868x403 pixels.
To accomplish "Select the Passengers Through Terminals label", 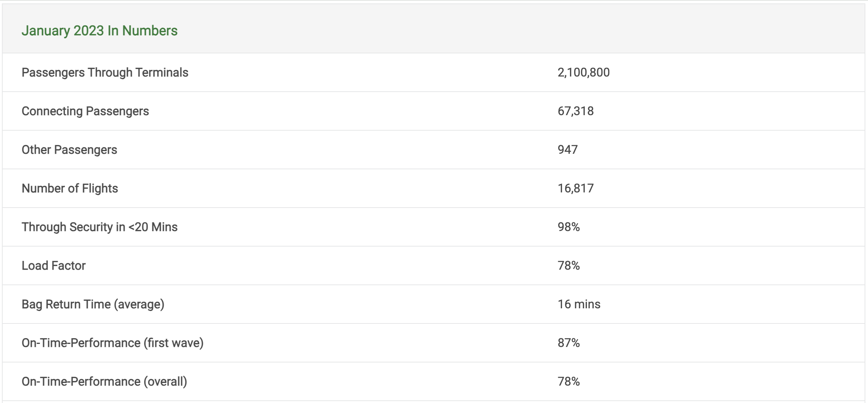I will pyautogui.click(x=105, y=72).
